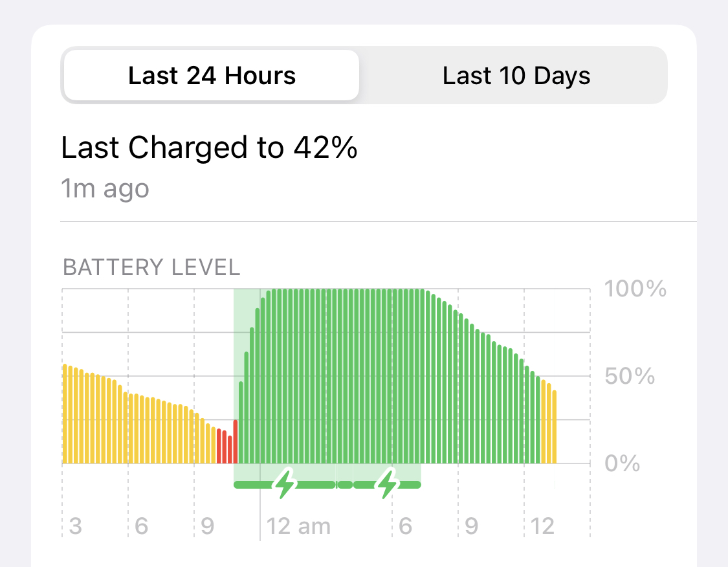Tap the first charging lightning bolt icon
Viewport: 728px width, 567px height.
pyautogui.click(x=285, y=484)
